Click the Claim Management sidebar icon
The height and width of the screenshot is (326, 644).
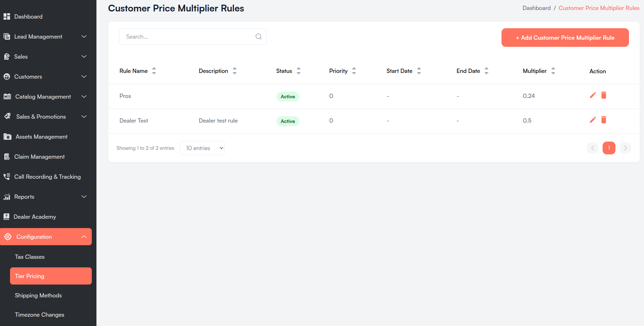tap(7, 157)
